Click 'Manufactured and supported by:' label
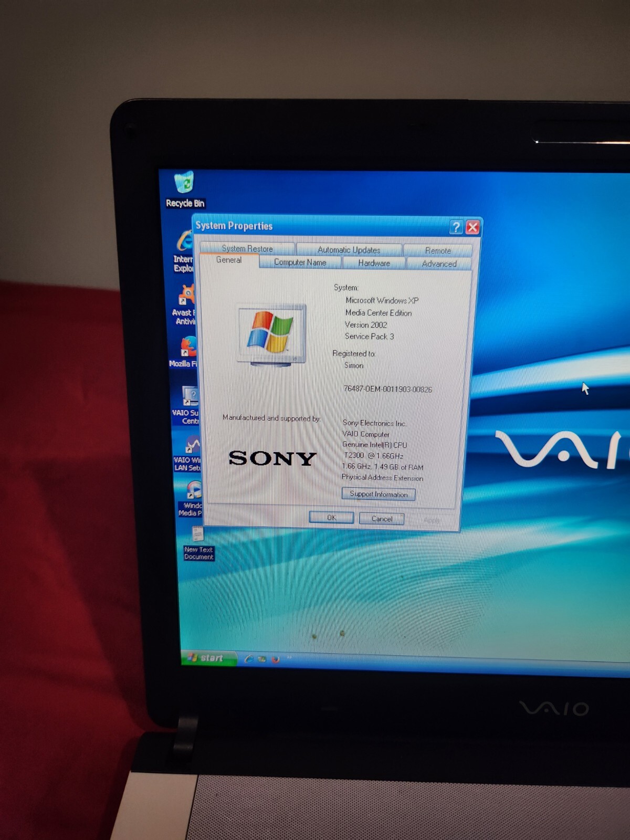Viewport: 630px width, 840px height. [x=271, y=418]
